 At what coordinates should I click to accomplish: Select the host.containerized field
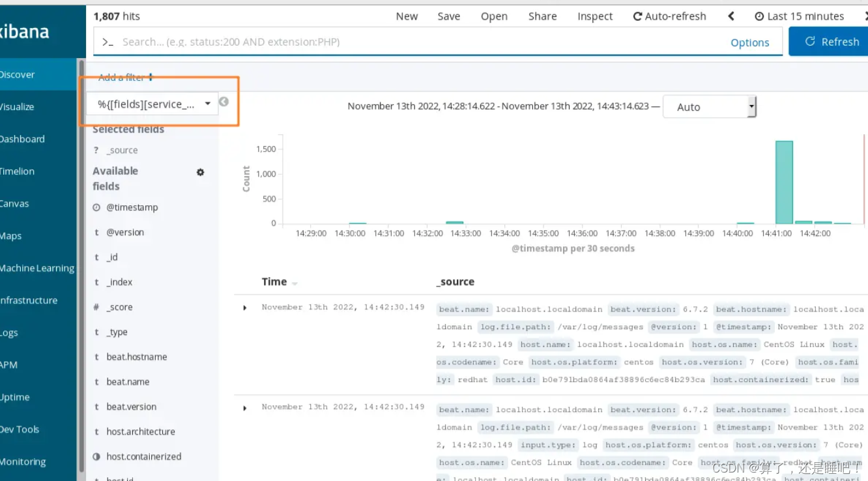click(144, 456)
